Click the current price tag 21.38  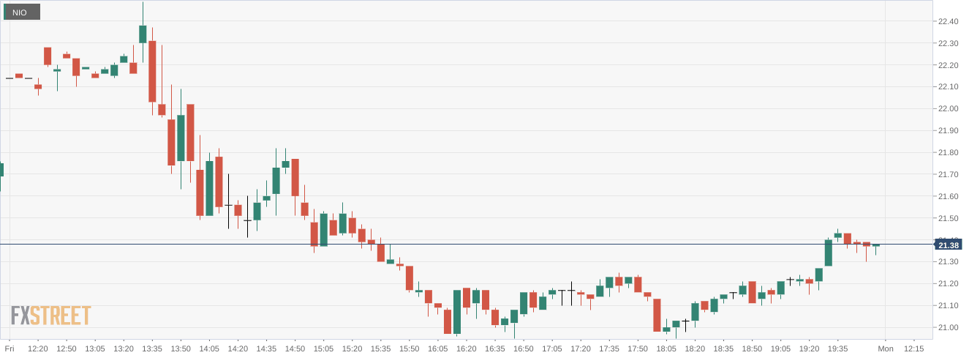(948, 245)
